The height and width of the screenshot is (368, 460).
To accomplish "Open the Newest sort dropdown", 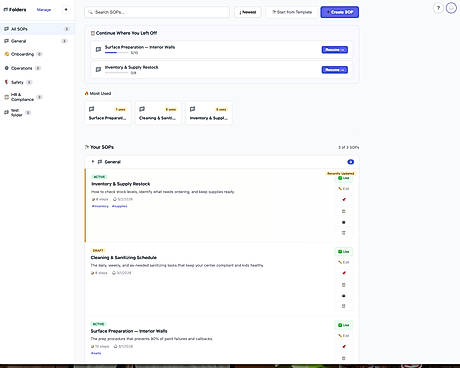I will pos(248,12).
